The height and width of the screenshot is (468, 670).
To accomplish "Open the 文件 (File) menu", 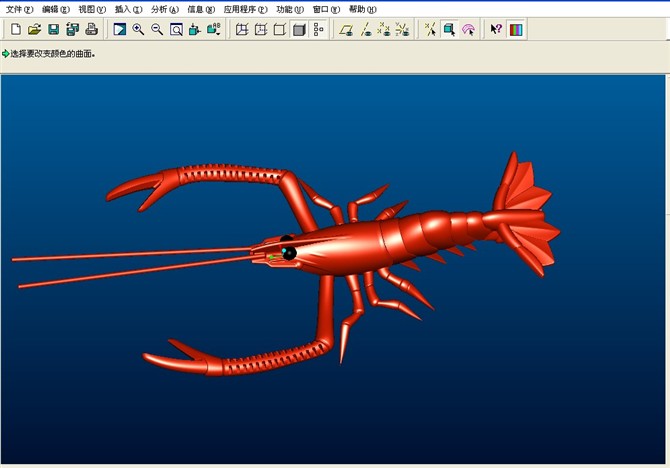I will point(19,9).
